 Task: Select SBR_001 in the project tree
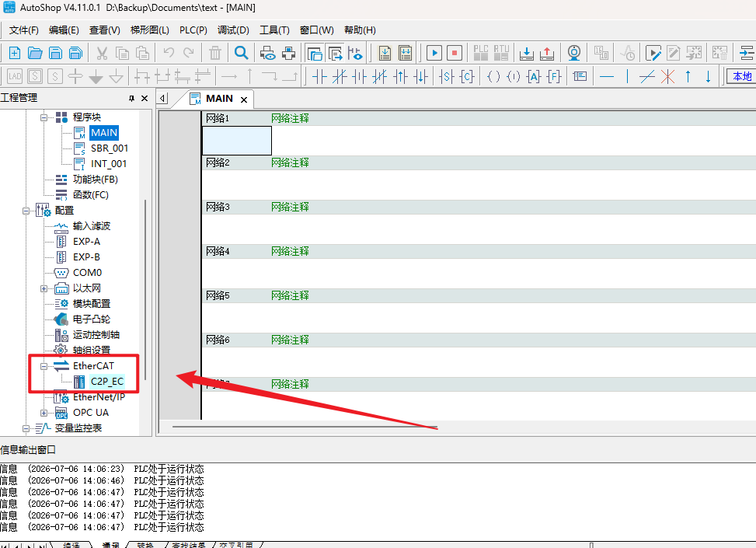[x=110, y=148]
